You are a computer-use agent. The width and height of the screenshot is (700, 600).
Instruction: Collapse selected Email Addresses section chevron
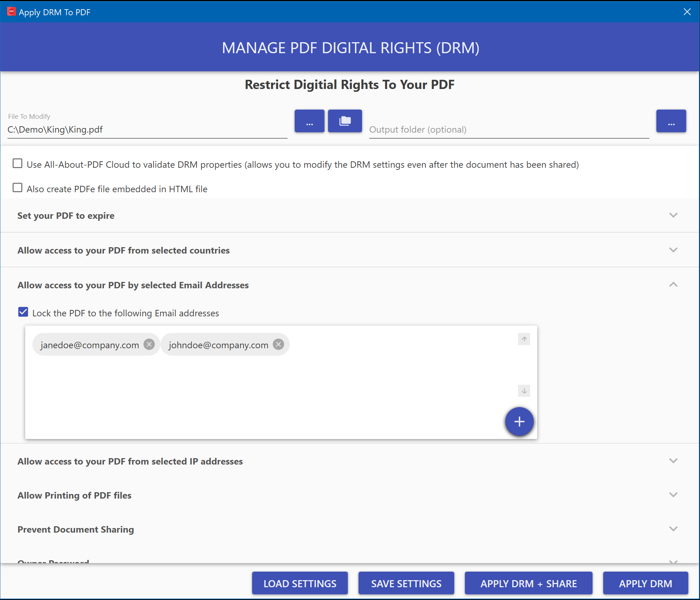pyautogui.click(x=673, y=285)
